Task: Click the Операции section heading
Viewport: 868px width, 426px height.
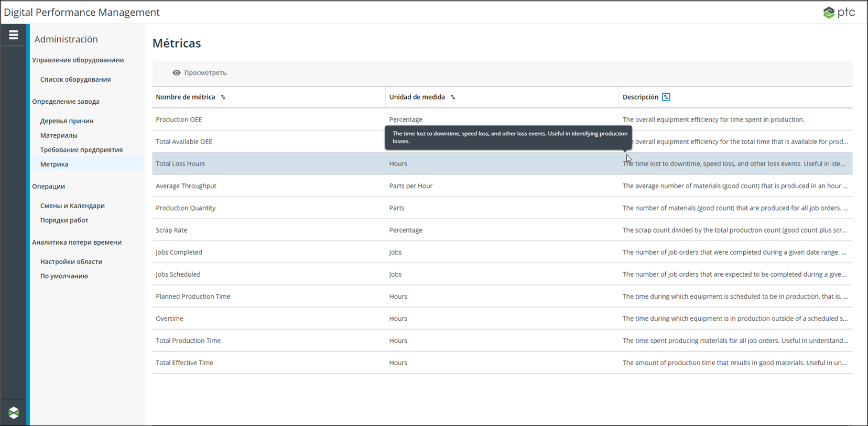Action: click(48, 187)
